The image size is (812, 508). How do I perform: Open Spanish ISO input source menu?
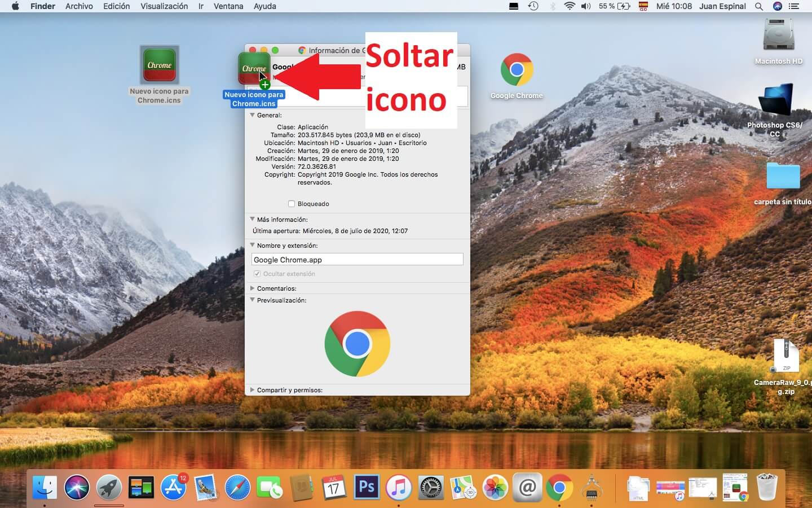click(643, 6)
